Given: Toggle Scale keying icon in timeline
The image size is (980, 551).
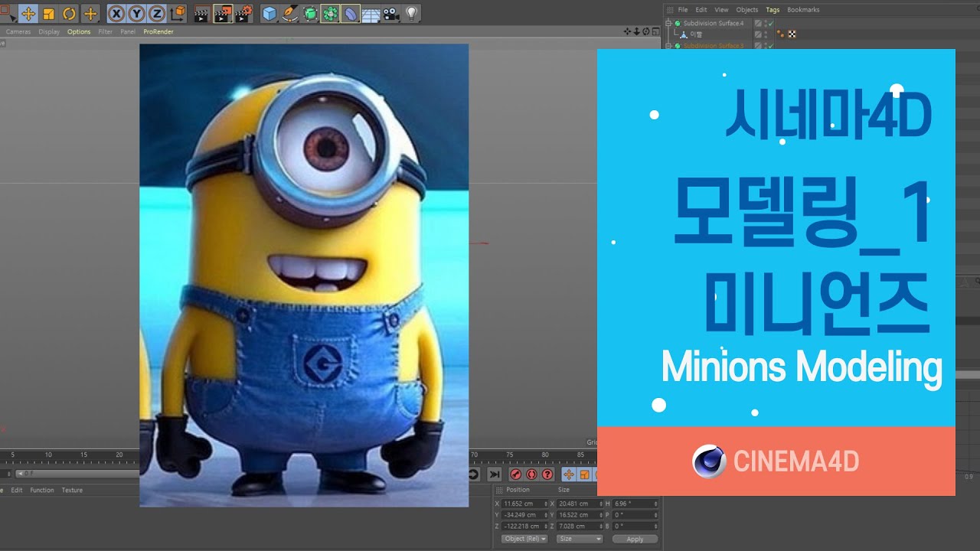Looking at the screenshot, I should (584, 474).
